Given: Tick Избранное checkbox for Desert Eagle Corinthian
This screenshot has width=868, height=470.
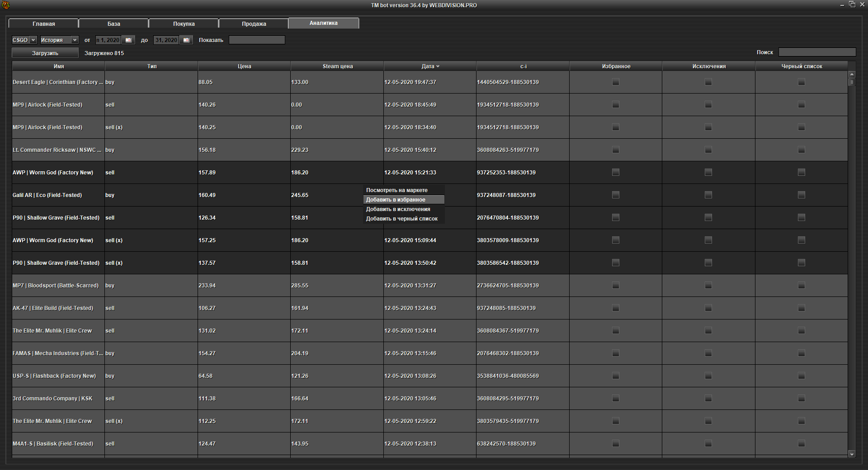Looking at the screenshot, I should pyautogui.click(x=616, y=82).
